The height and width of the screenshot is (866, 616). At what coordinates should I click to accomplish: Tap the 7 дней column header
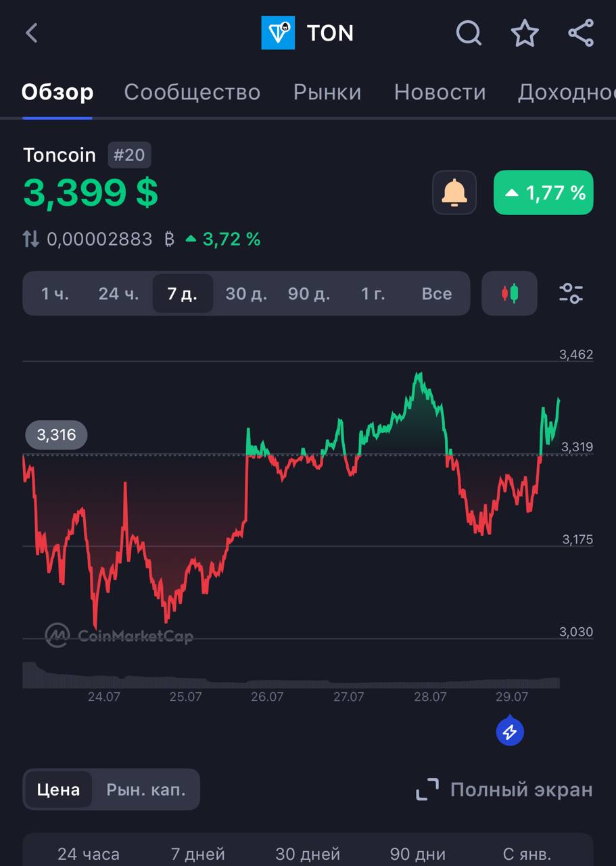pyautogui.click(x=197, y=854)
